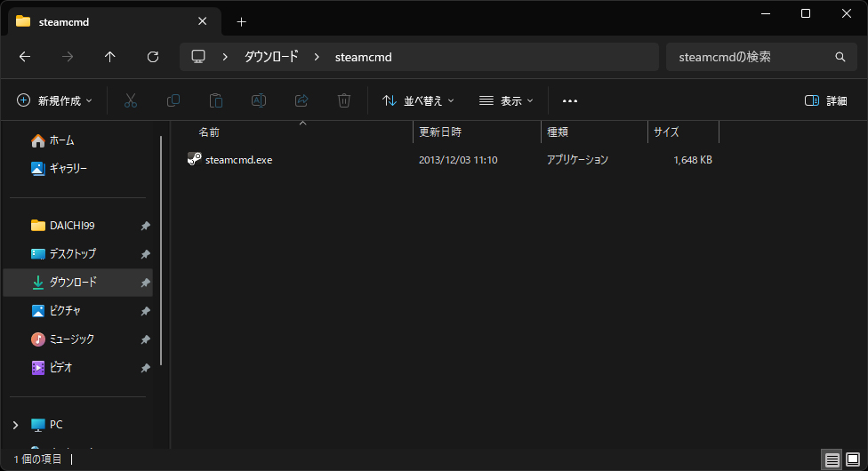Sort by サイズ column header
868x471 pixels.
click(x=666, y=132)
